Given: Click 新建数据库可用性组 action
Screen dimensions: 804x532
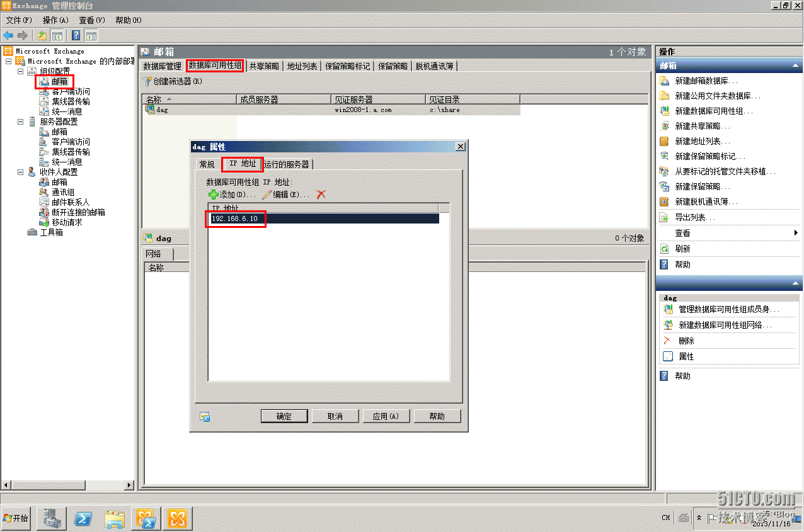Looking at the screenshot, I should [x=714, y=111].
